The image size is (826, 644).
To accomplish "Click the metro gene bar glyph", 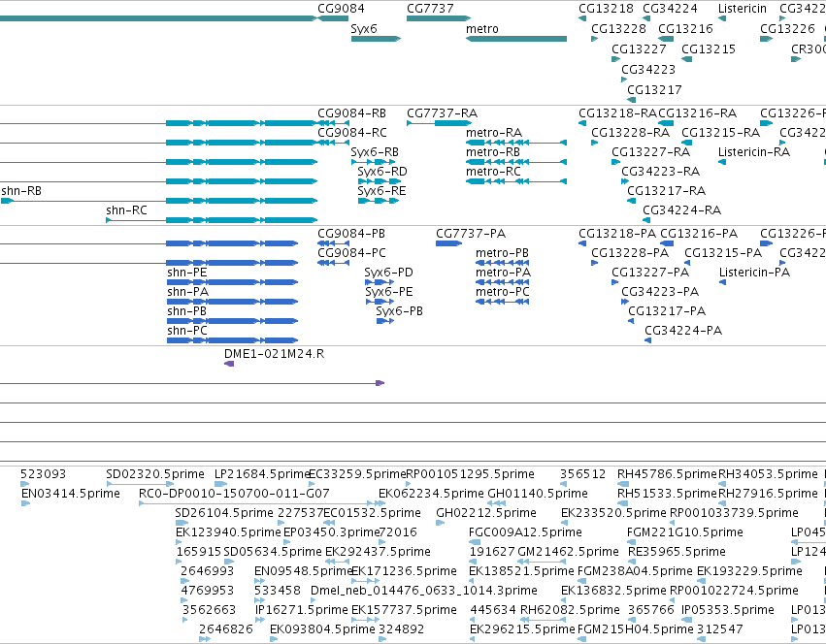I will (x=516, y=39).
